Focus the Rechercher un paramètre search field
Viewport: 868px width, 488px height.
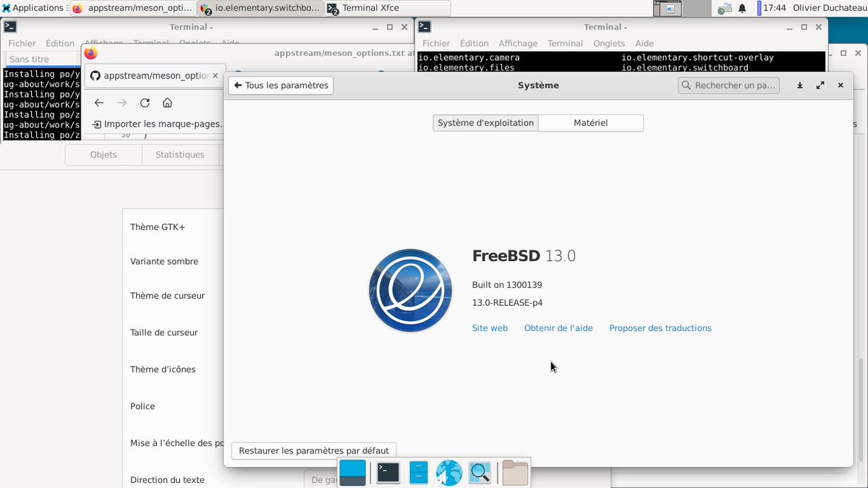pyautogui.click(x=728, y=85)
